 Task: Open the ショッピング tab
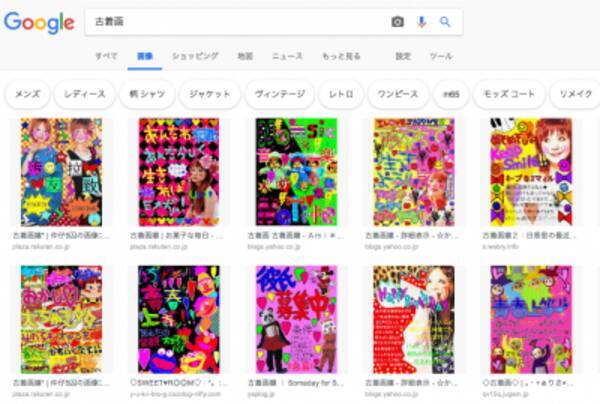[195, 56]
